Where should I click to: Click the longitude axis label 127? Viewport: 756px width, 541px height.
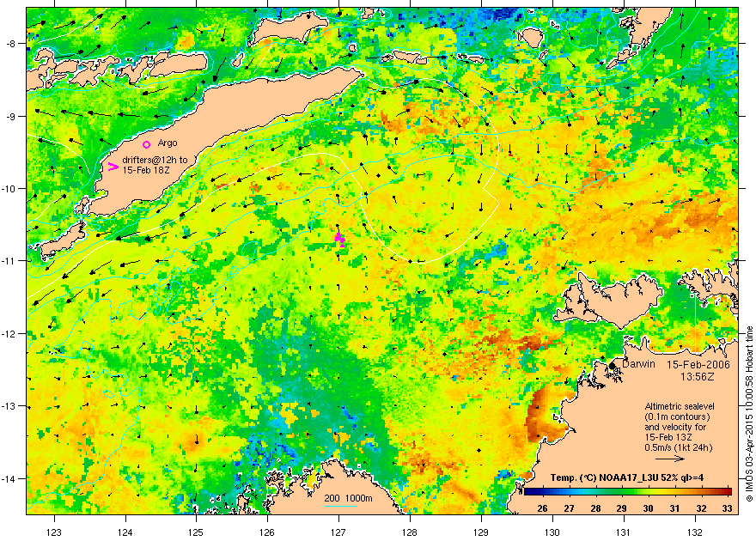338,532
